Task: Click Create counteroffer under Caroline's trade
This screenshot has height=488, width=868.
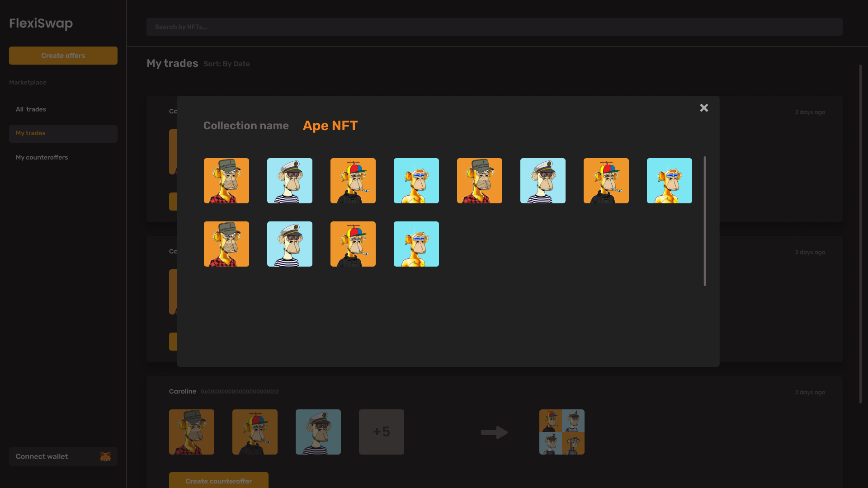Action: click(219, 481)
